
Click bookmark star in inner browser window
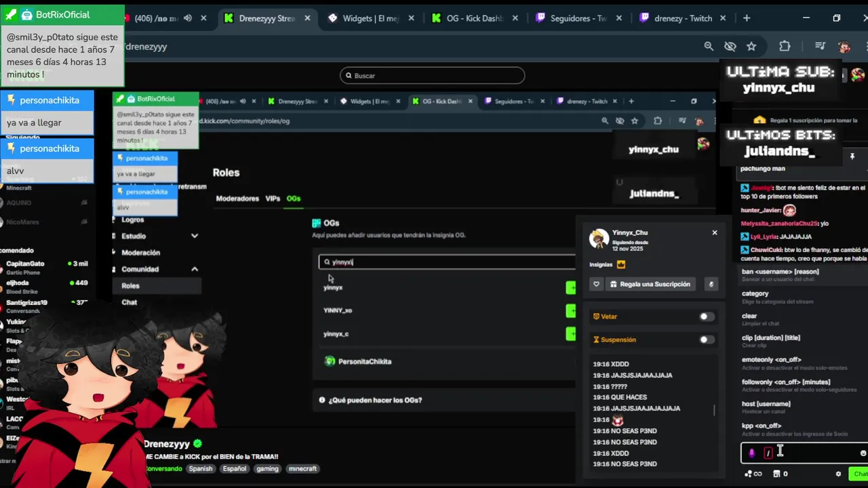pos(635,121)
